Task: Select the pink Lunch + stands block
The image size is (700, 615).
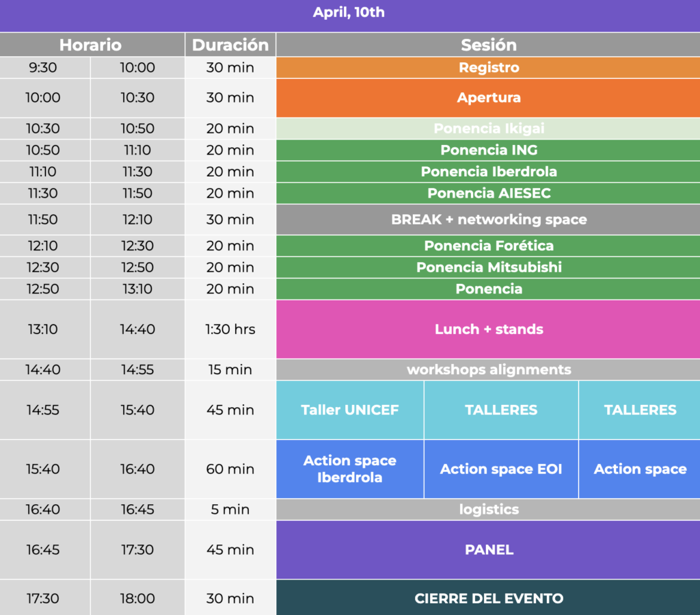Action: [488, 329]
